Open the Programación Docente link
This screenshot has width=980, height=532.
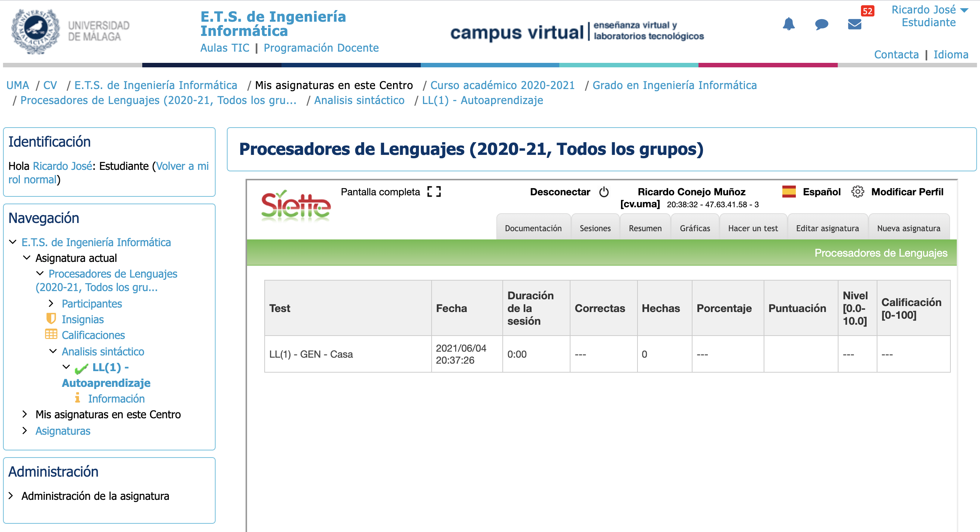coord(321,48)
